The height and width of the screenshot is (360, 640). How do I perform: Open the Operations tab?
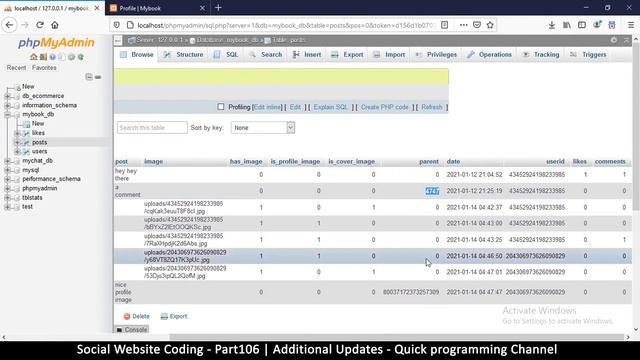click(x=489, y=55)
